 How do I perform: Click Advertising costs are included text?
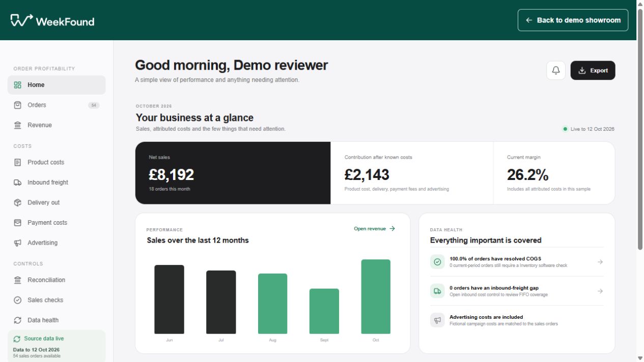coord(486,317)
